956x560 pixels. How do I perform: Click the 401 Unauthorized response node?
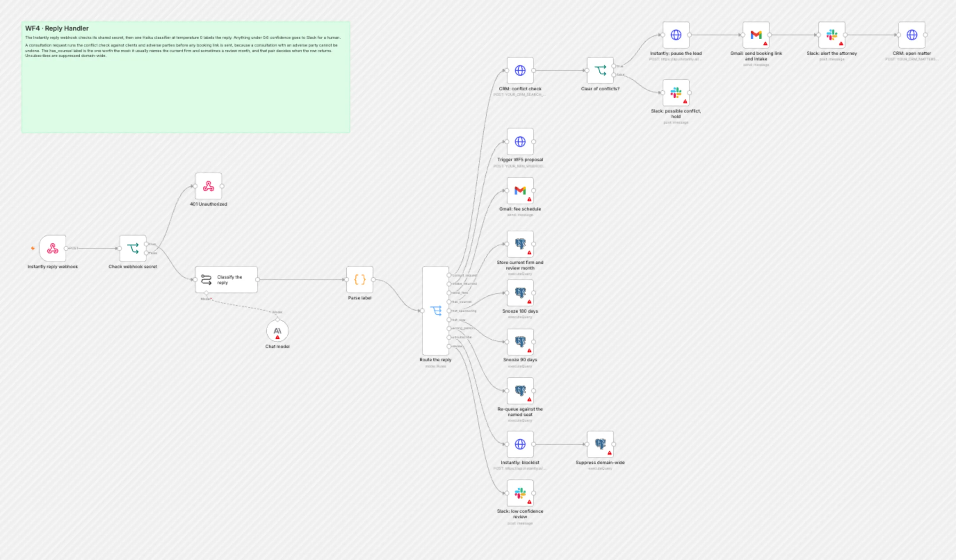tap(208, 186)
